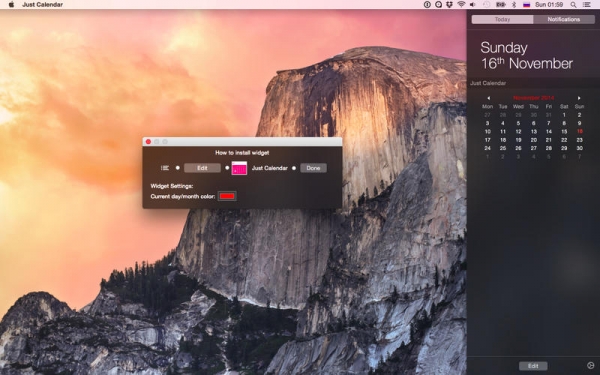Open the Apple menu
The image size is (600, 375).
11,5
